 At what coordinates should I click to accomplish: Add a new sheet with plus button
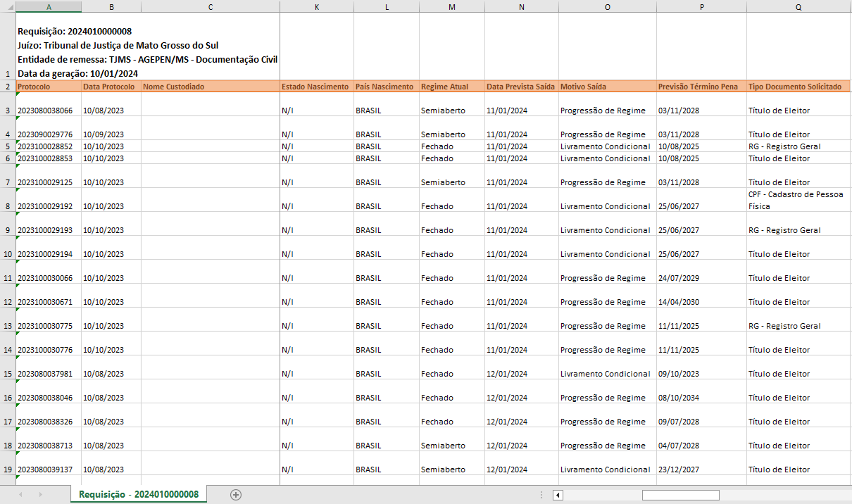(x=236, y=495)
